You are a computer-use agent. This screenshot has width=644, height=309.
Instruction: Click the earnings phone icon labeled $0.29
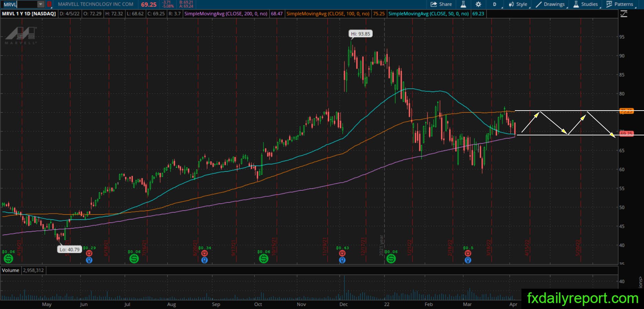[x=89, y=254]
